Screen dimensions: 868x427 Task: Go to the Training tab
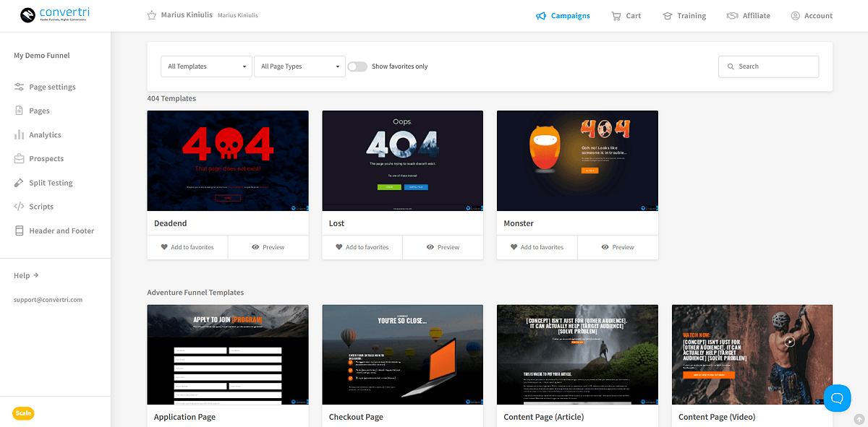coord(684,16)
